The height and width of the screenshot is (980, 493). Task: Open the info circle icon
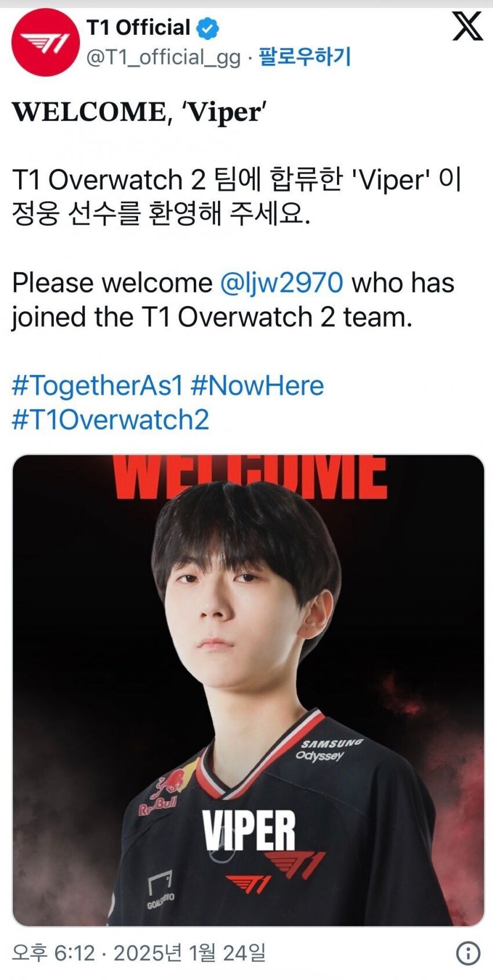click(468, 953)
